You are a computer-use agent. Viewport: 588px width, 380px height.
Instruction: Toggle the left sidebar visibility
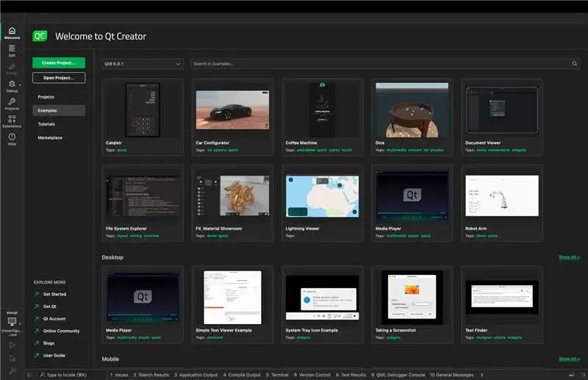click(x=31, y=374)
